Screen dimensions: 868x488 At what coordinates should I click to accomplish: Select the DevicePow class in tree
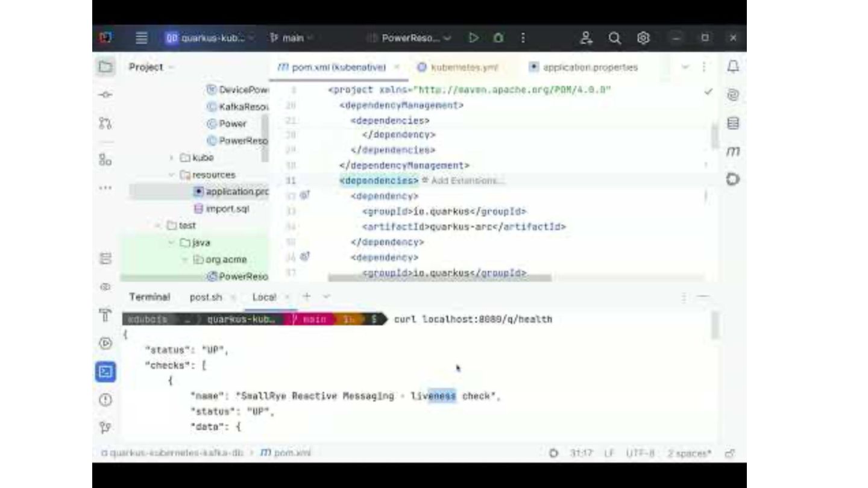tap(237, 89)
